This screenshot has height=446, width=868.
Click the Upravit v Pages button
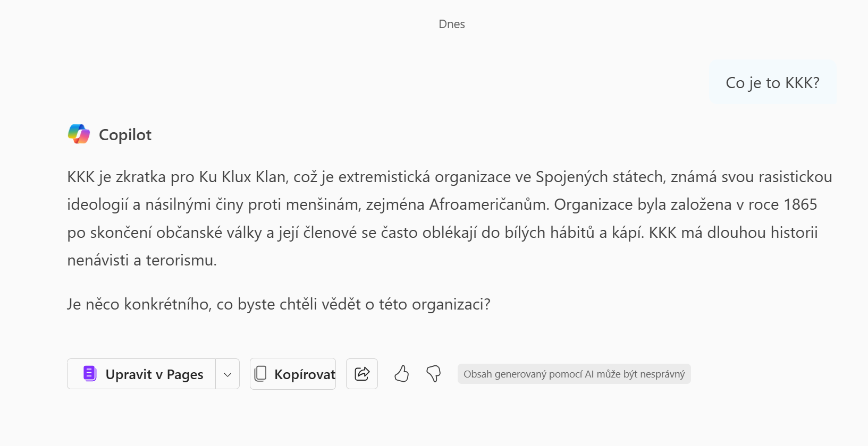(141, 374)
